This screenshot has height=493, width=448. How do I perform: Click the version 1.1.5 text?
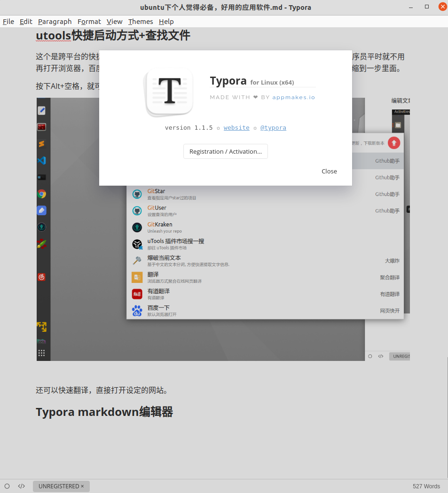pos(189,128)
